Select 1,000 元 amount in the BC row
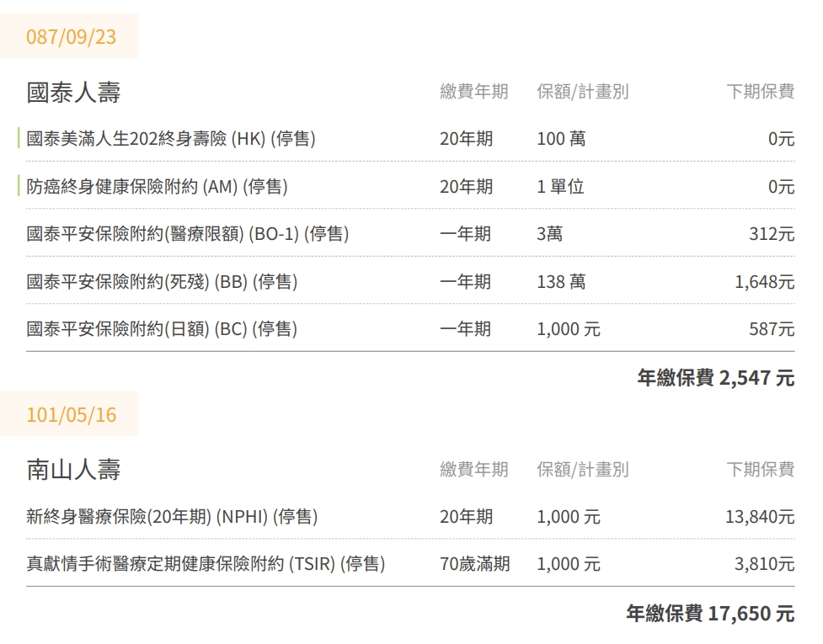 pos(569,329)
